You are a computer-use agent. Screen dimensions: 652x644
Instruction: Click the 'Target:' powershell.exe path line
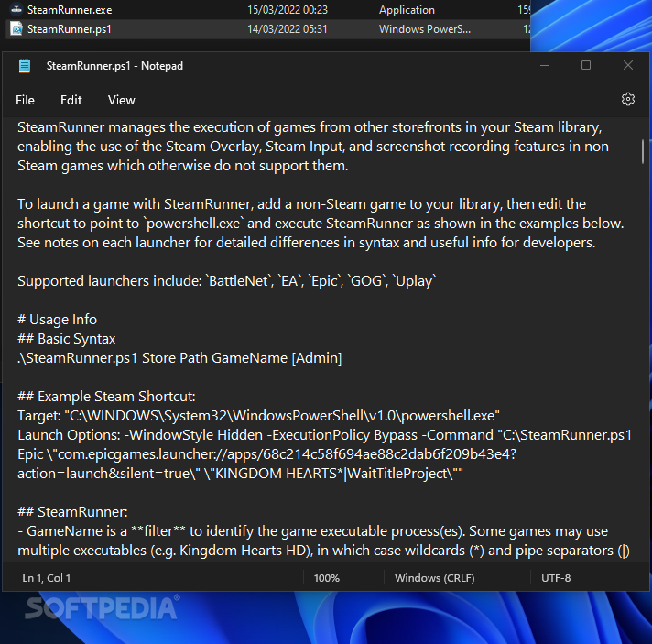point(258,416)
